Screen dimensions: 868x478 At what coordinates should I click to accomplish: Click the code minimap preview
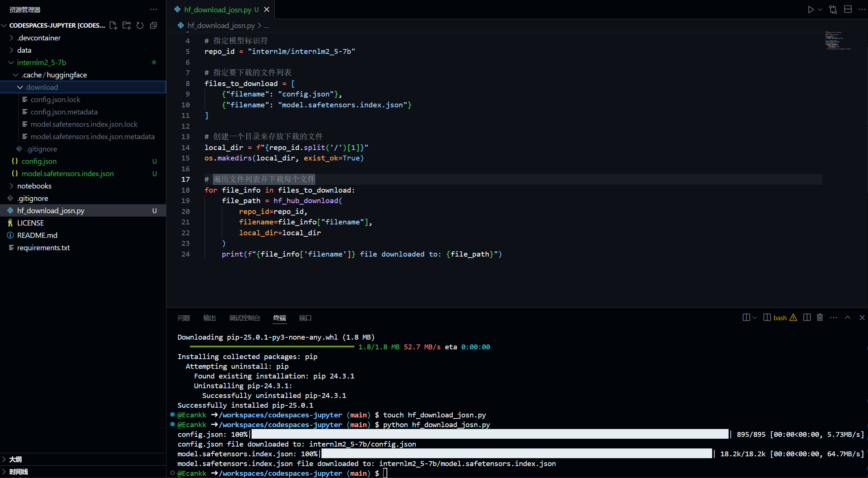838,40
